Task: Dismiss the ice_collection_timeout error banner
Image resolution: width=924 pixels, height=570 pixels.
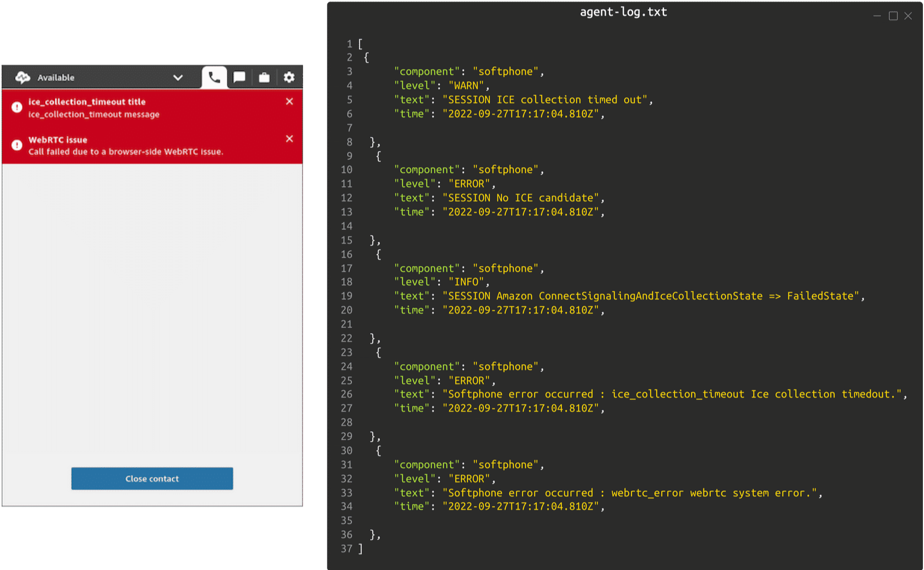Action: (x=289, y=101)
